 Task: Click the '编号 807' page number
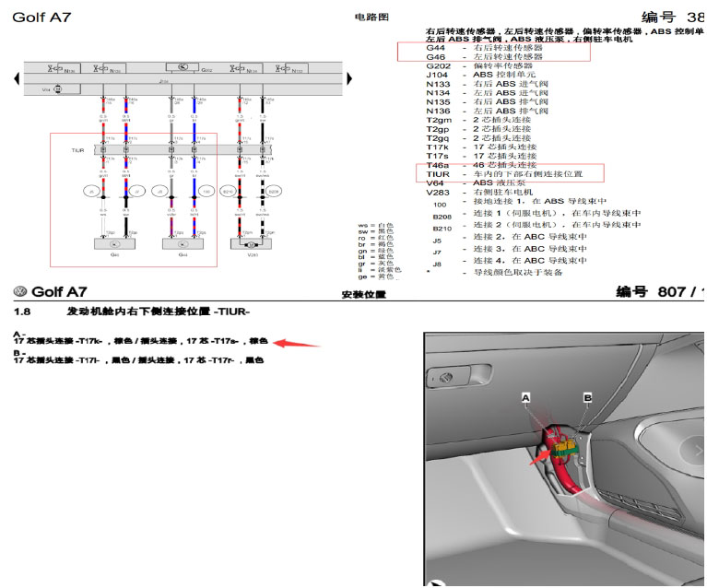point(659,292)
